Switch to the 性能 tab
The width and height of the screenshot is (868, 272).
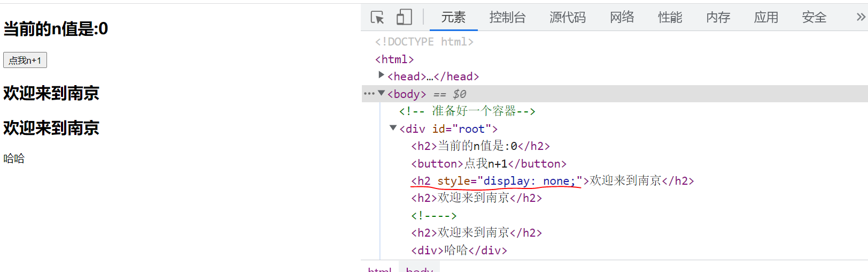click(670, 17)
